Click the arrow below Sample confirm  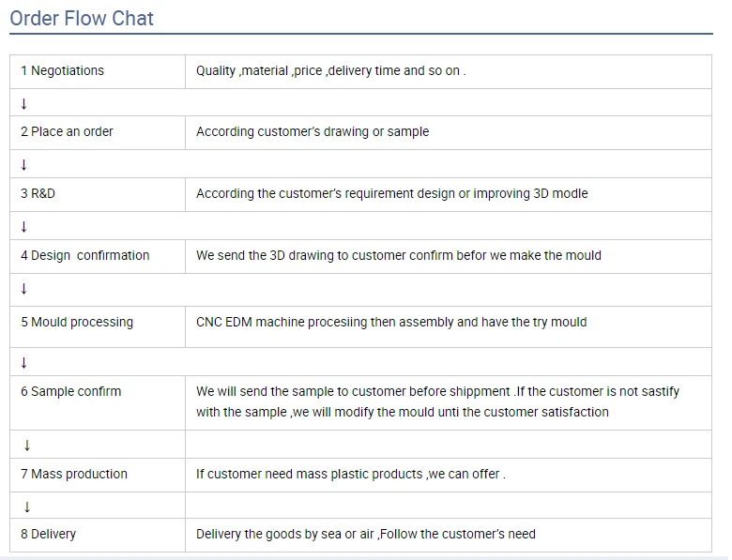pos(27,445)
